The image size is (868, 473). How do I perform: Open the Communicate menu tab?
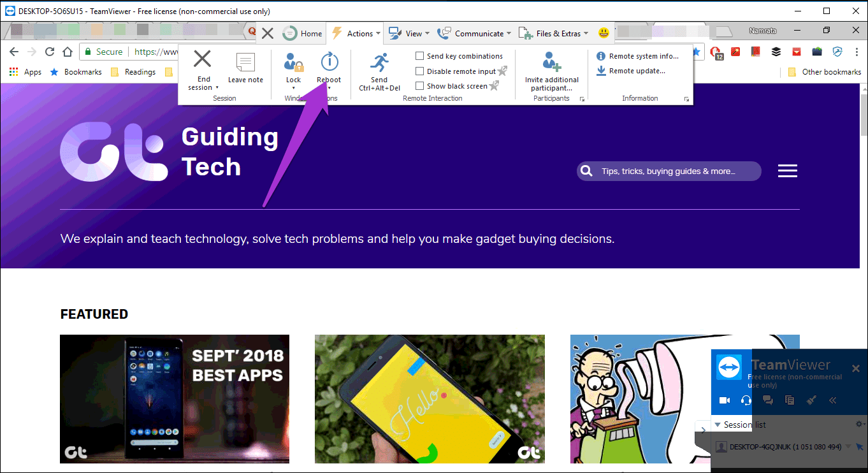tap(474, 33)
